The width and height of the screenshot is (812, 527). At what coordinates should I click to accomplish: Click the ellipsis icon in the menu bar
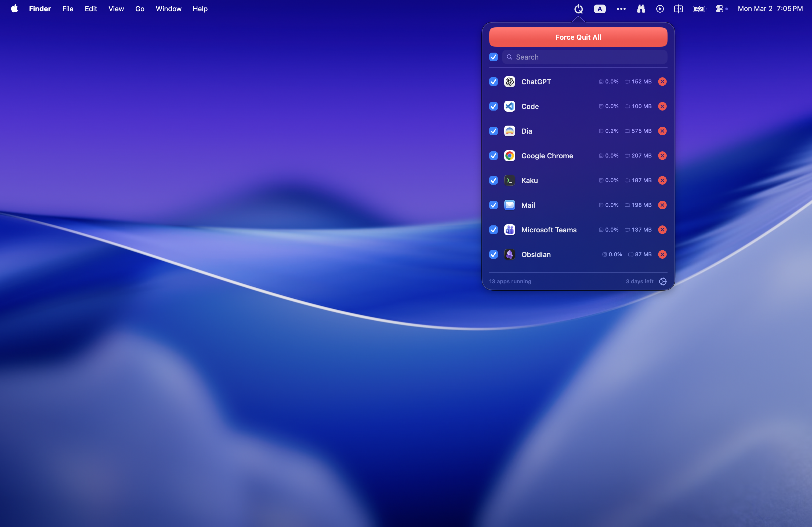coord(621,9)
